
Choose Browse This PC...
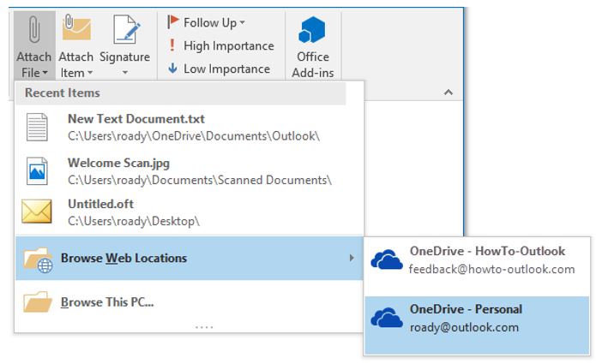(190, 302)
